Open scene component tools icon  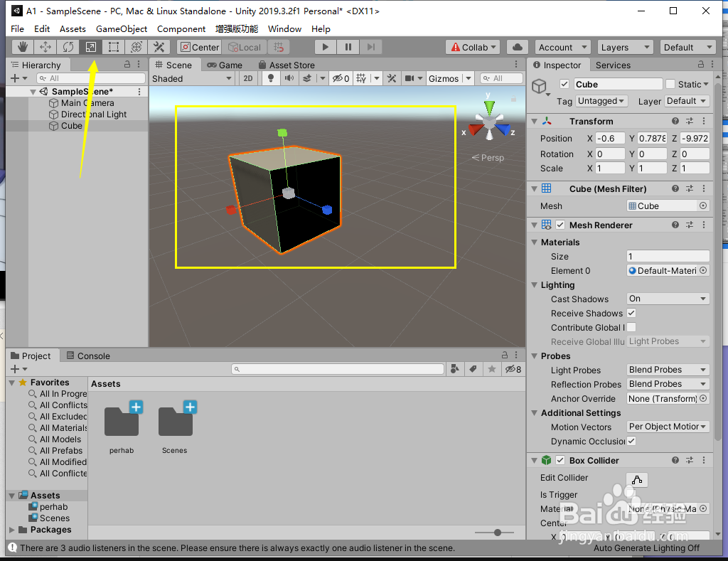click(x=392, y=78)
